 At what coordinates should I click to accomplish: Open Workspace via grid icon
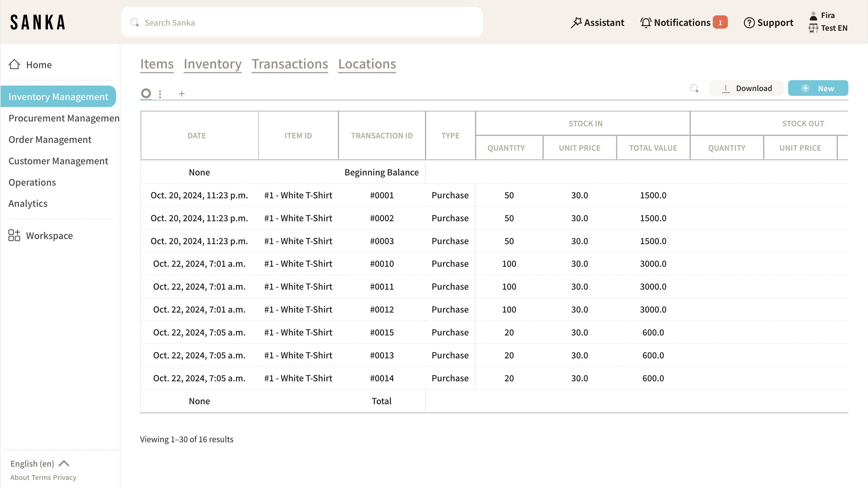[14, 235]
